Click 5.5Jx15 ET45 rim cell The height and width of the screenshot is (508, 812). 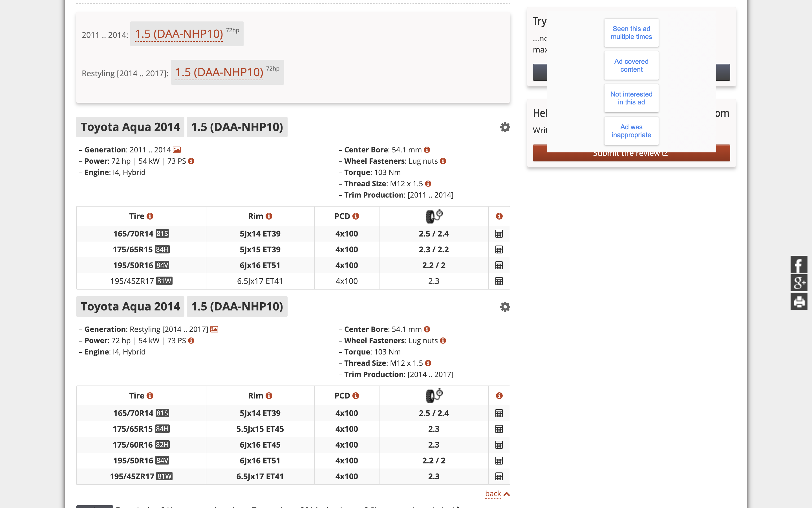point(260,429)
